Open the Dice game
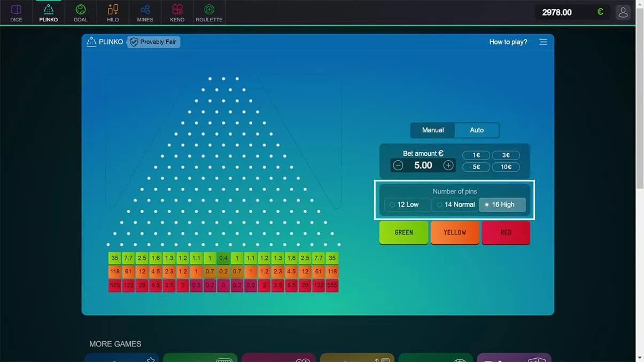This screenshot has height=362, width=644. (15, 12)
